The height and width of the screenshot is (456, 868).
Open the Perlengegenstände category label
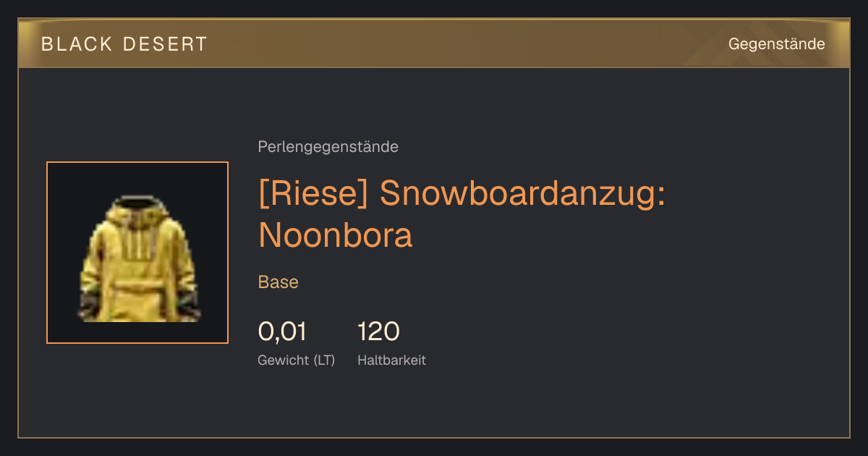click(x=328, y=147)
